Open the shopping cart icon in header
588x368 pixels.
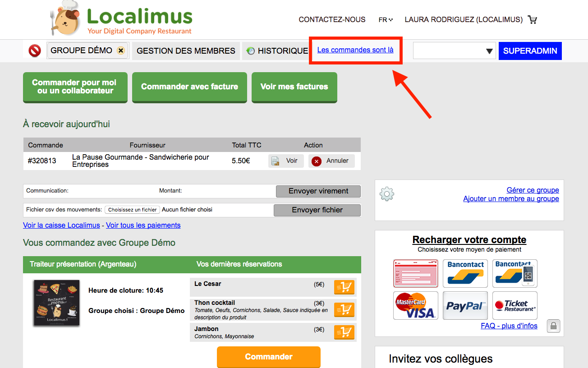pos(533,20)
